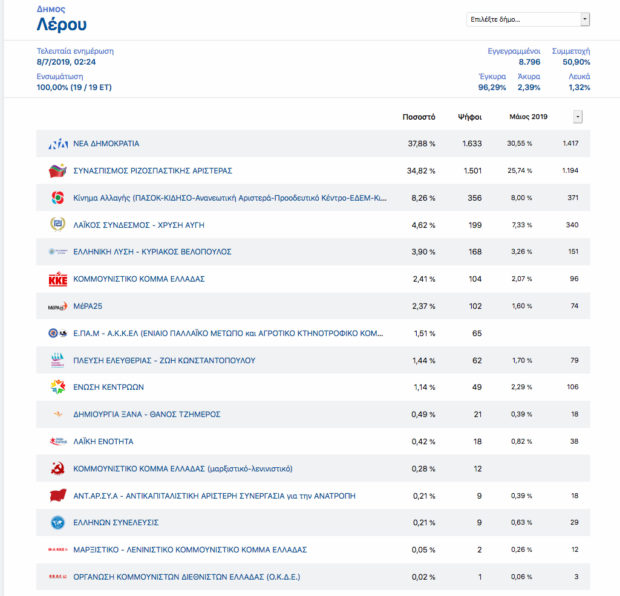Click the Άκυρα value 2,39%
This screenshot has width=620, height=596.
coord(529,87)
